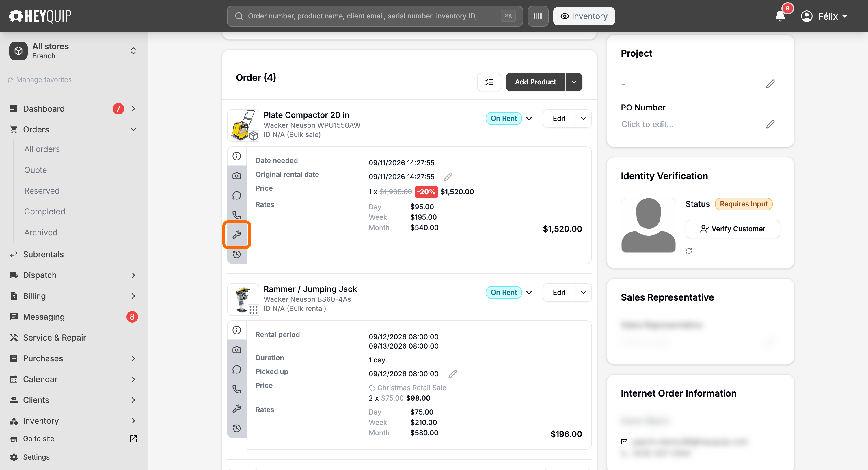The image size is (868, 470).
Task: Open the wrench tab for Rammer / Jumping Jack
Action: [x=237, y=409]
